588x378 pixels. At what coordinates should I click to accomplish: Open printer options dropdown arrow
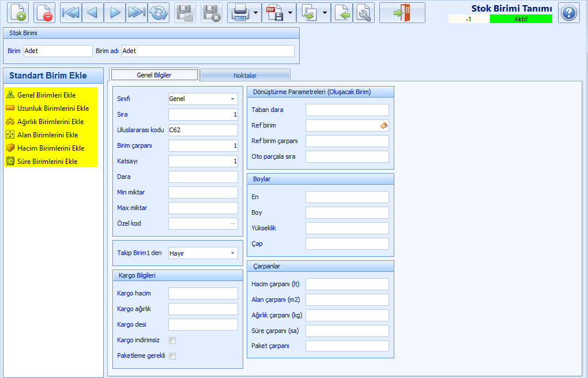(x=256, y=13)
